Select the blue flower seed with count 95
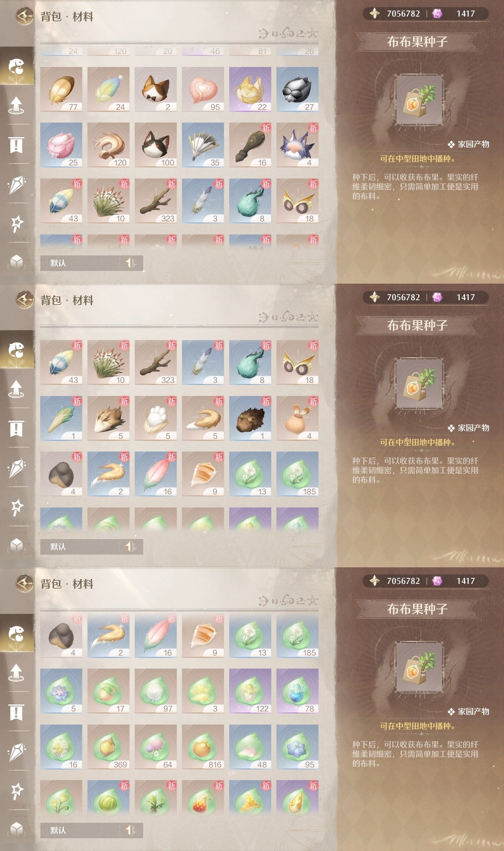Screen dimensions: 504x851 point(297,747)
